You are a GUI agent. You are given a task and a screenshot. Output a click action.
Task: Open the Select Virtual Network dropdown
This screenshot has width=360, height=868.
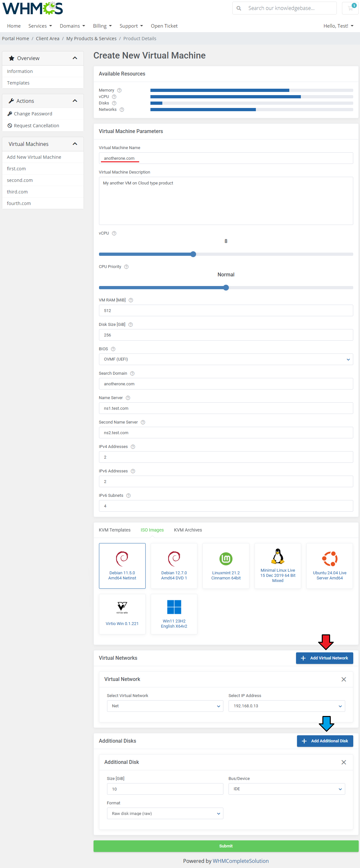click(x=165, y=706)
